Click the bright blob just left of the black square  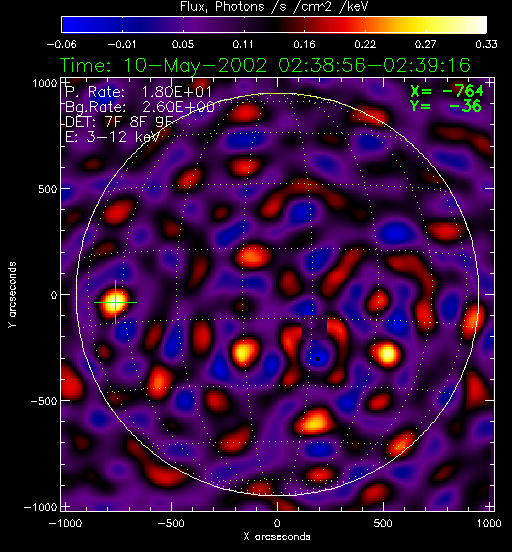click(244, 352)
